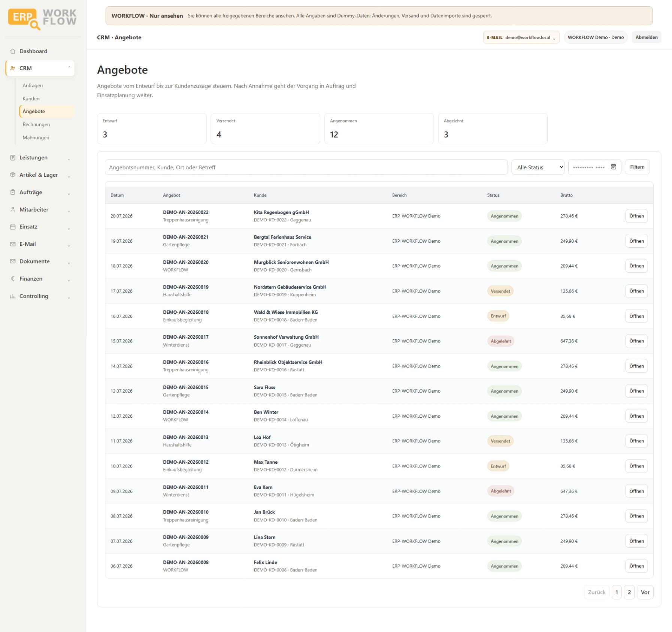Open offer for Nordstern Gebäudeservice GmbH
This screenshot has width=672, height=632.
click(x=636, y=291)
